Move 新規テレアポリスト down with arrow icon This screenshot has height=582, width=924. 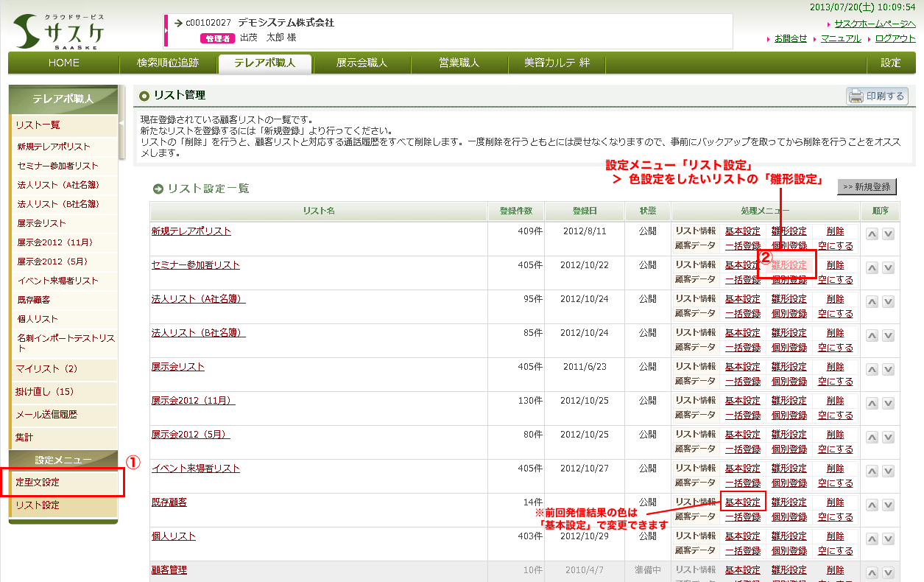(889, 234)
